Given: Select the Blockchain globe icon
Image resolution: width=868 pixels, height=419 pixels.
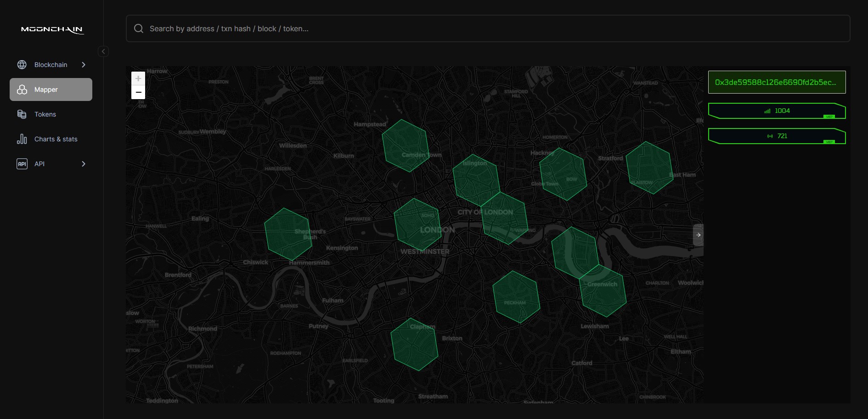Looking at the screenshot, I should pyautogui.click(x=22, y=64).
